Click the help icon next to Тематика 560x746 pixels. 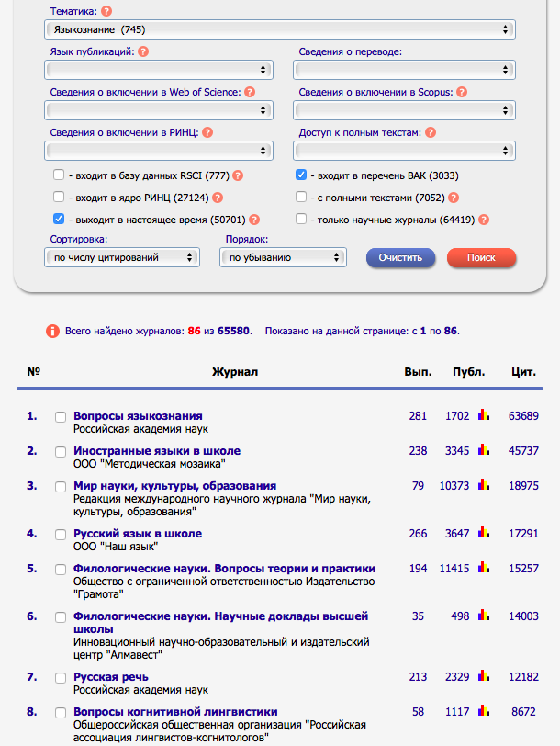point(107,11)
